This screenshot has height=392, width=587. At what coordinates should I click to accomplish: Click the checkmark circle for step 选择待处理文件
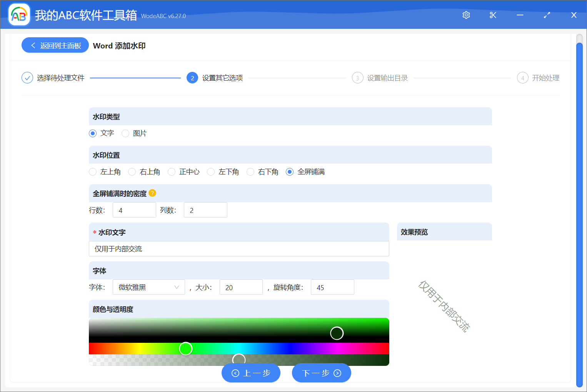(27, 77)
